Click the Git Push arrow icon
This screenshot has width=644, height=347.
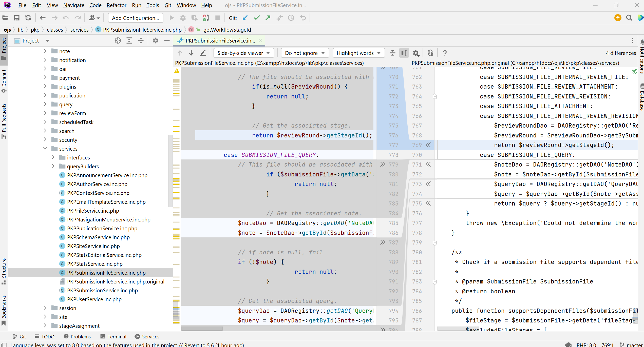click(268, 18)
